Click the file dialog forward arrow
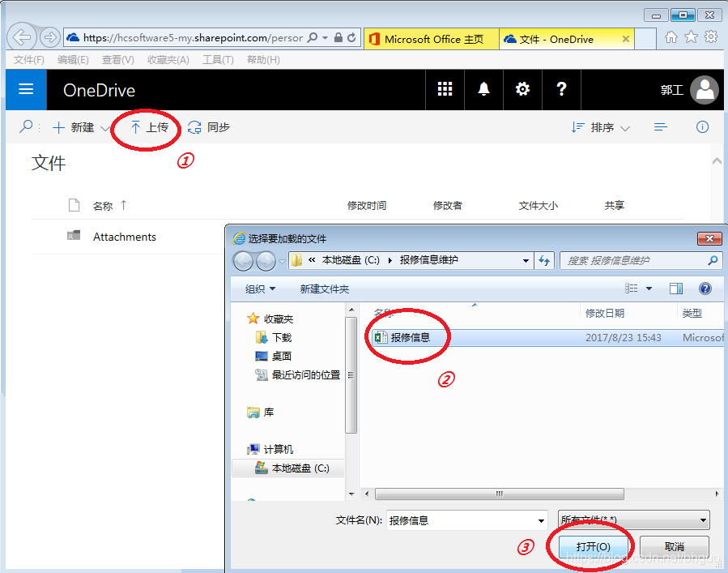Screen dimensions: 728x573 pos(266,261)
